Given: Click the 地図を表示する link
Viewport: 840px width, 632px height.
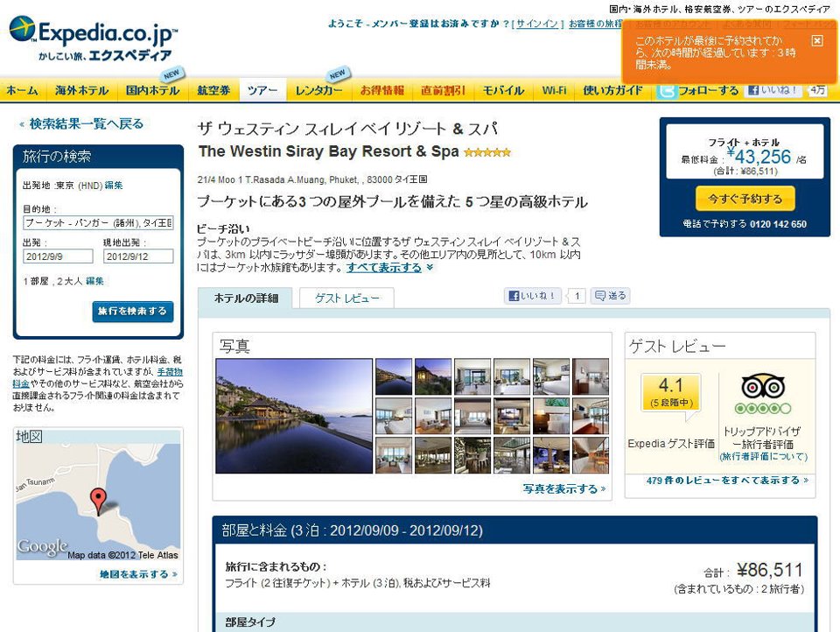Looking at the screenshot, I should click(138, 574).
